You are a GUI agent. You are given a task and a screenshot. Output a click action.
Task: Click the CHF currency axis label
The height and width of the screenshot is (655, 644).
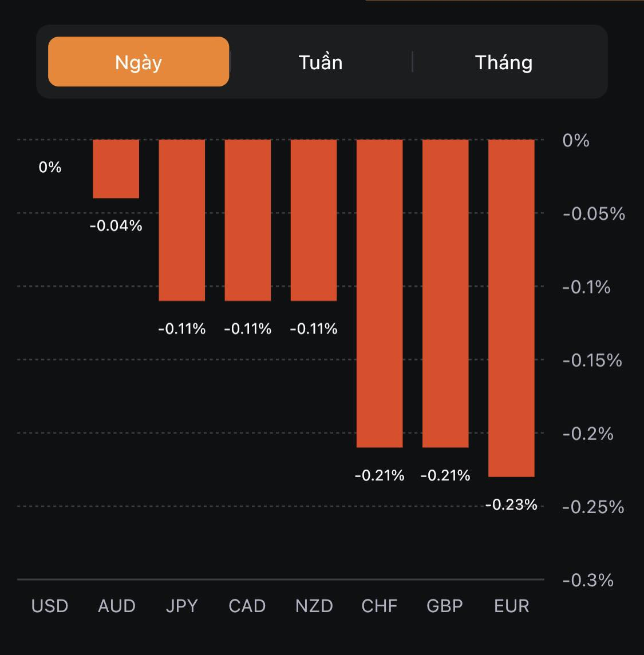coord(380,606)
